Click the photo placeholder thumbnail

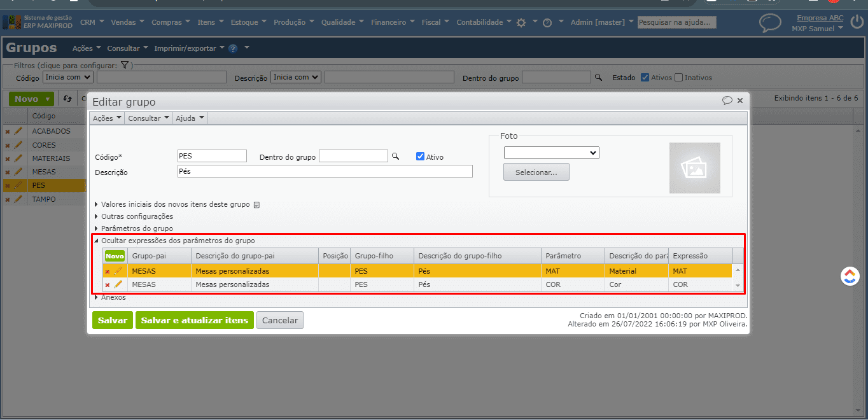[695, 167]
